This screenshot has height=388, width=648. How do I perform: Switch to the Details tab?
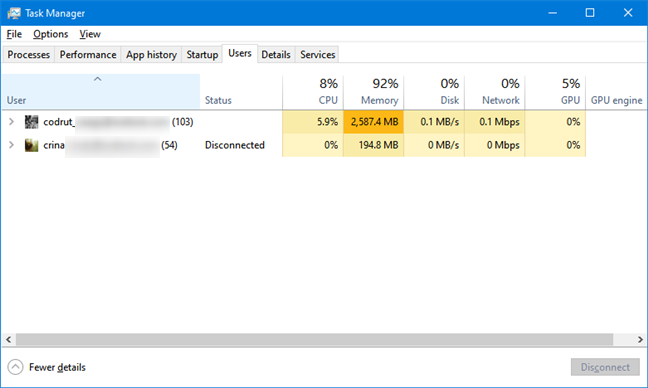point(276,55)
